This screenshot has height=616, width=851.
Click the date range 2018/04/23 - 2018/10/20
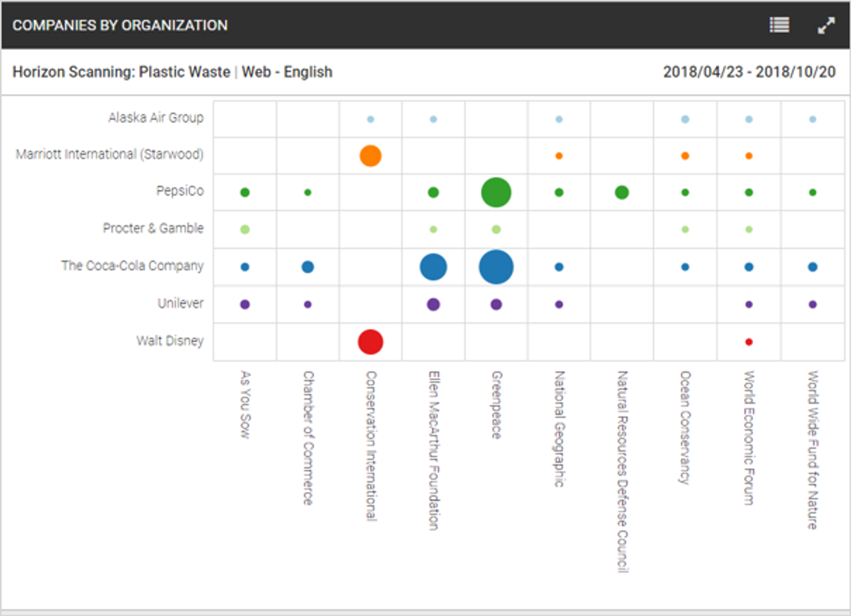tap(749, 72)
